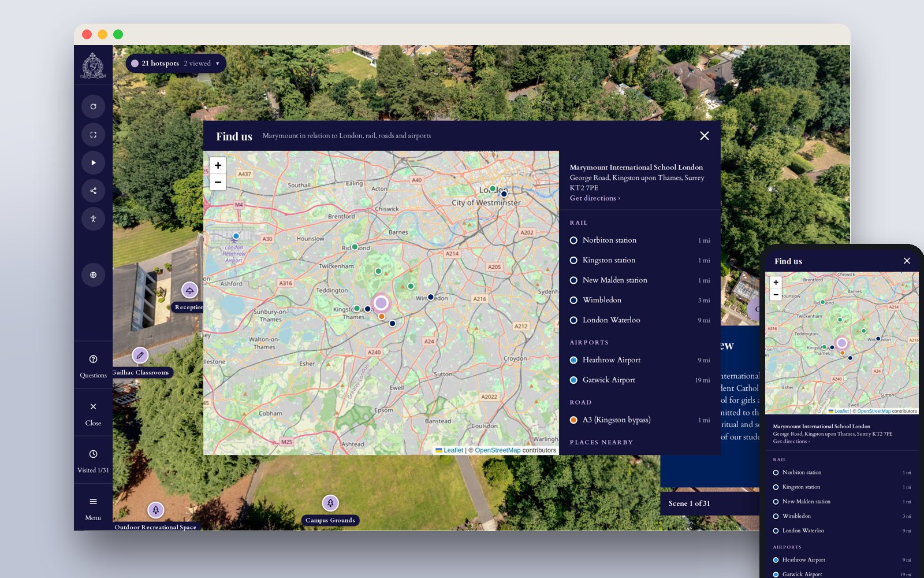Open the share icon in sidebar
The width and height of the screenshot is (924, 578).
(x=93, y=191)
